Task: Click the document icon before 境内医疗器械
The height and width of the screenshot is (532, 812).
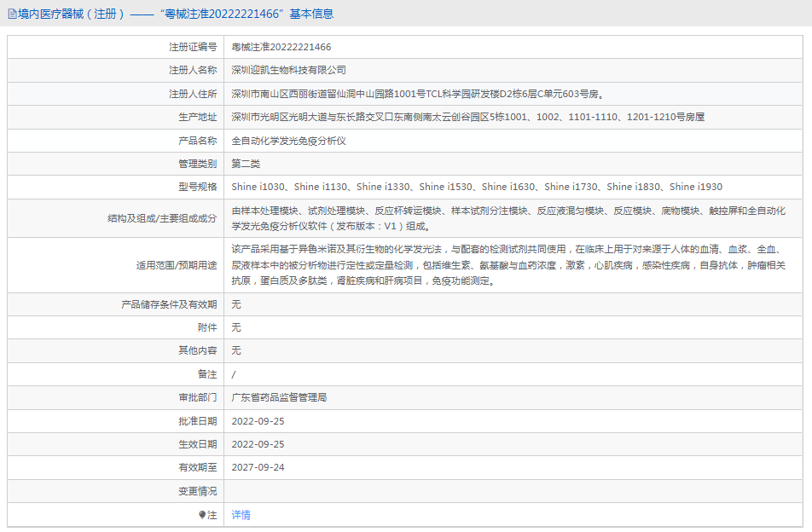Action: pos(13,14)
